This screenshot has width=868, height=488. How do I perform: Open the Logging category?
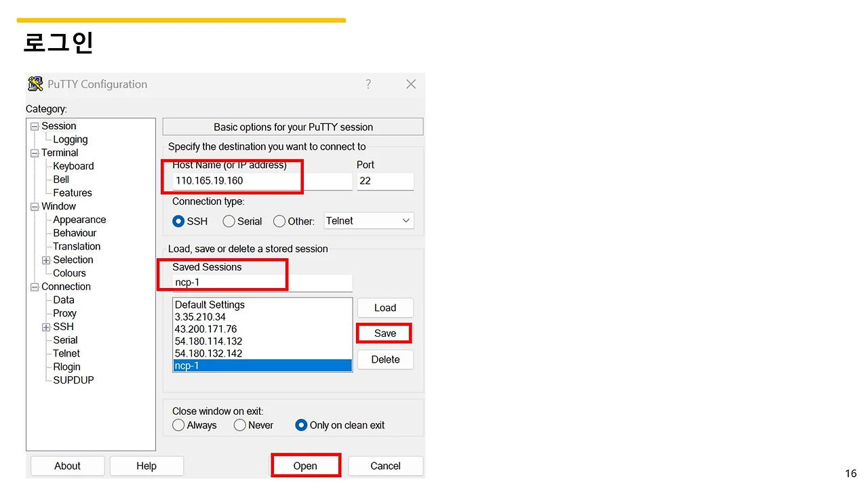(71, 140)
